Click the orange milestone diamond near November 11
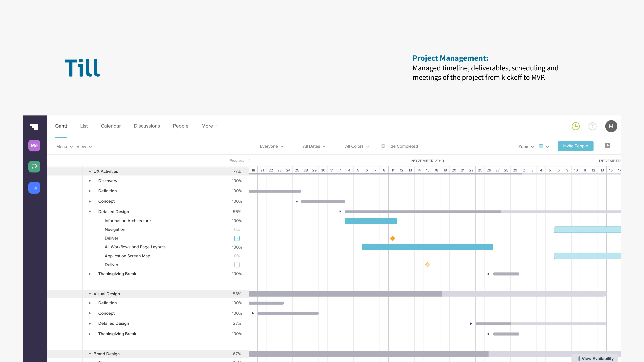 pyautogui.click(x=392, y=238)
